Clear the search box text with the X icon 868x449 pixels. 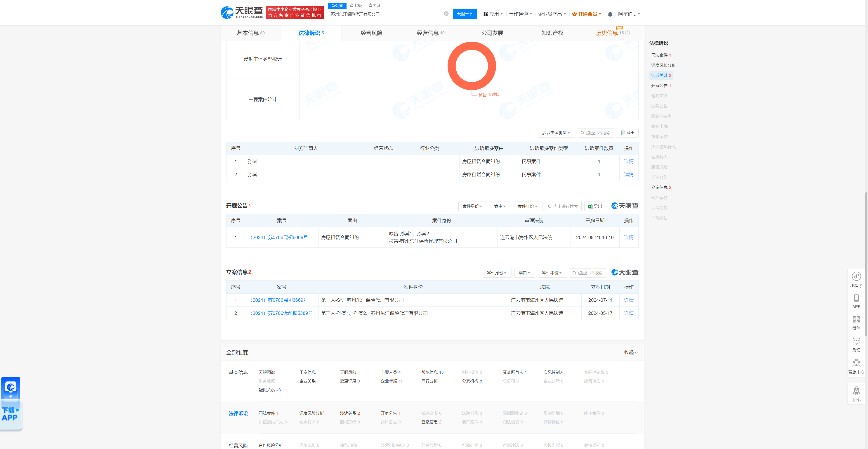pyautogui.click(x=446, y=14)
